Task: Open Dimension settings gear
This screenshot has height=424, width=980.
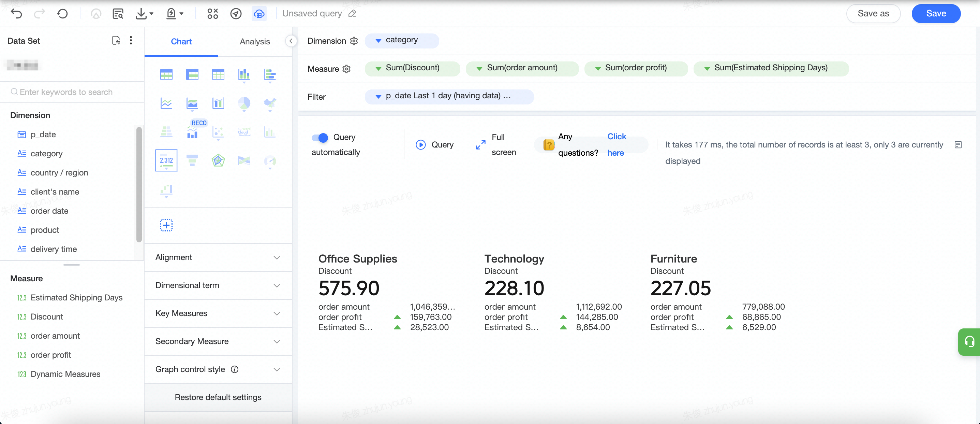Action: pos(354,41)
